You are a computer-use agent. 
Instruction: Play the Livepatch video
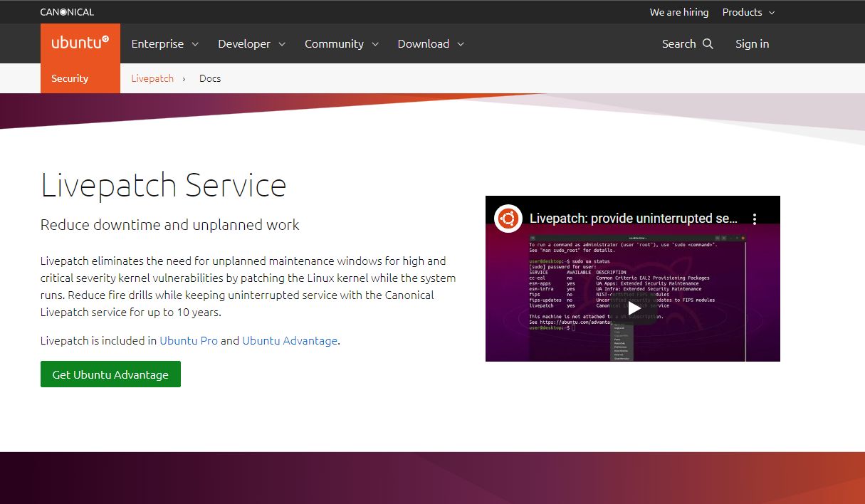[x=633, y=308]
